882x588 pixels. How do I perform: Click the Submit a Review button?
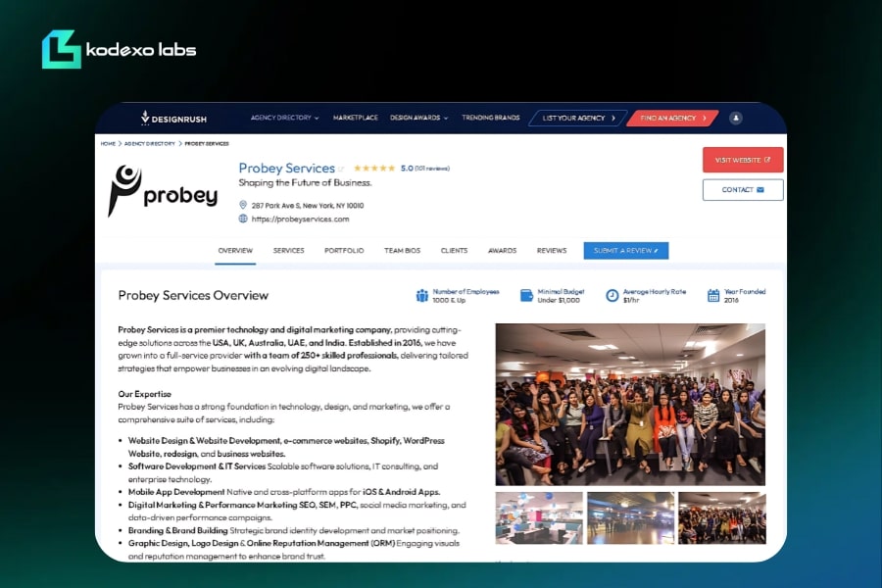(626, 251)
